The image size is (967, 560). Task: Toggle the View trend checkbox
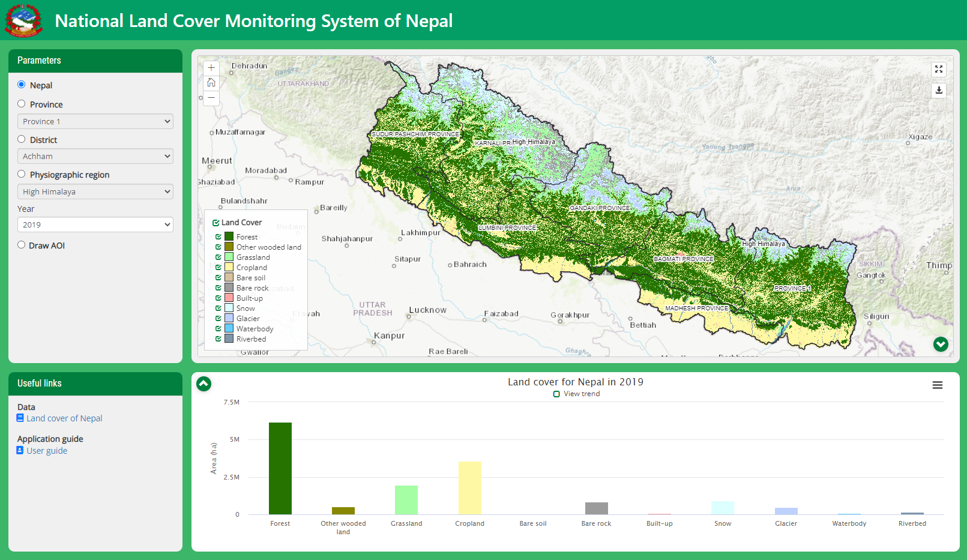pos(556,394)
